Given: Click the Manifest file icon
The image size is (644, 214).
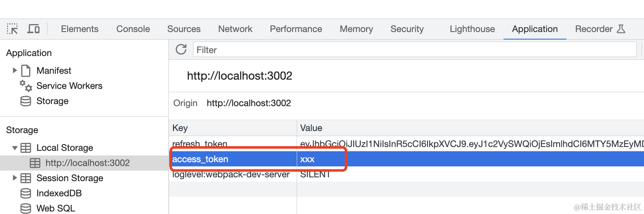Looking at the screenshot, I should (x=26, y=70).
